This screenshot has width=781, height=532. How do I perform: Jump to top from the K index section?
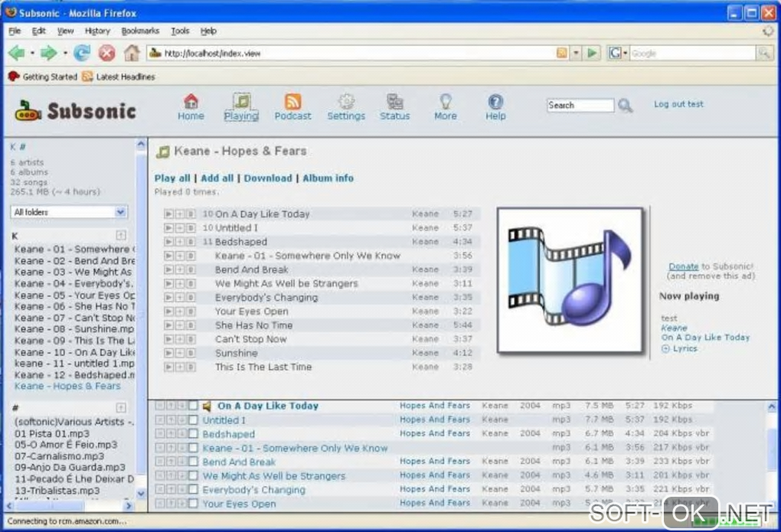pos(120,235)
